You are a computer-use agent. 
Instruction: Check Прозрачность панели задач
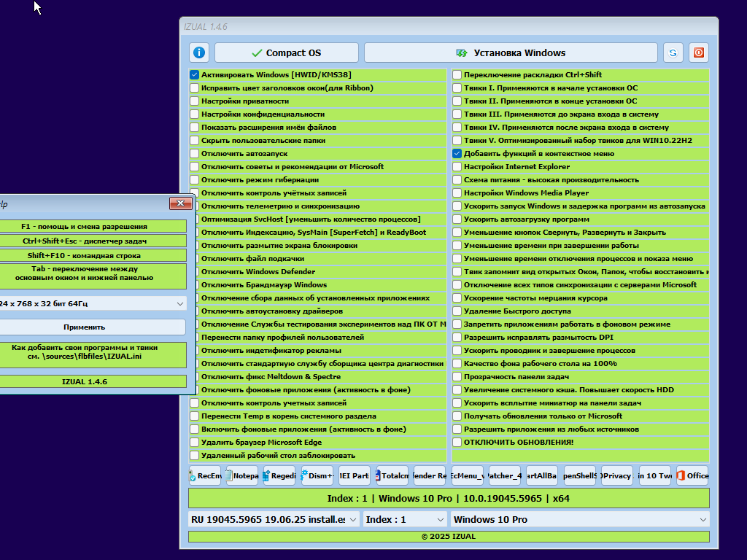[x=457, y=377]
